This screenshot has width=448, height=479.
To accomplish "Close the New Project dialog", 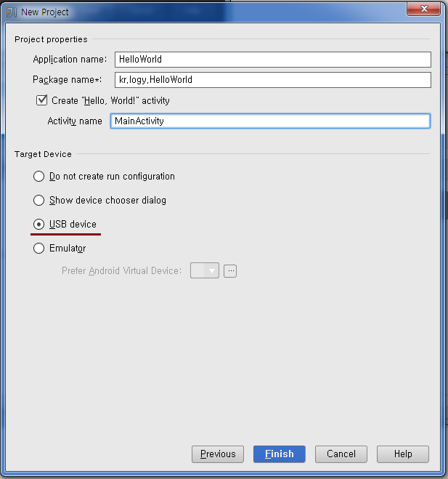I will (x=423, y=9).
